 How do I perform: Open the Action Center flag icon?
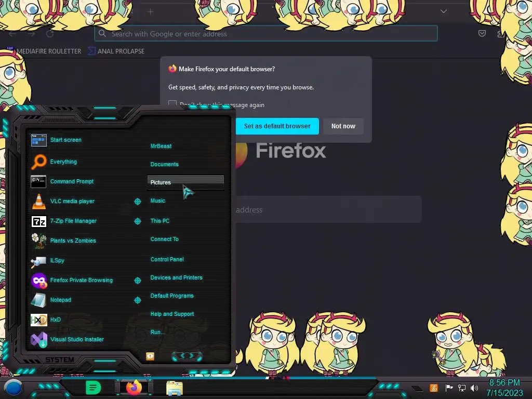(x=449, y=388)
